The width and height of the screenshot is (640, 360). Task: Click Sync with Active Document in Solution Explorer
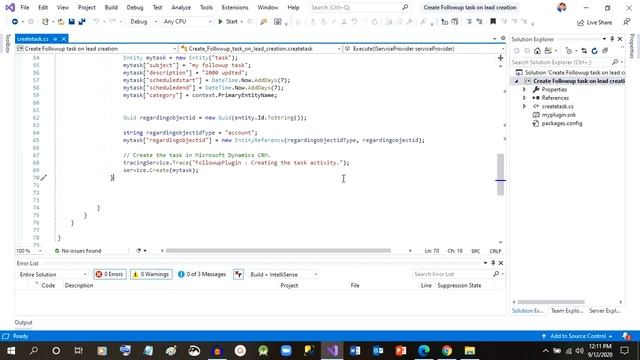tap(584, 51)
